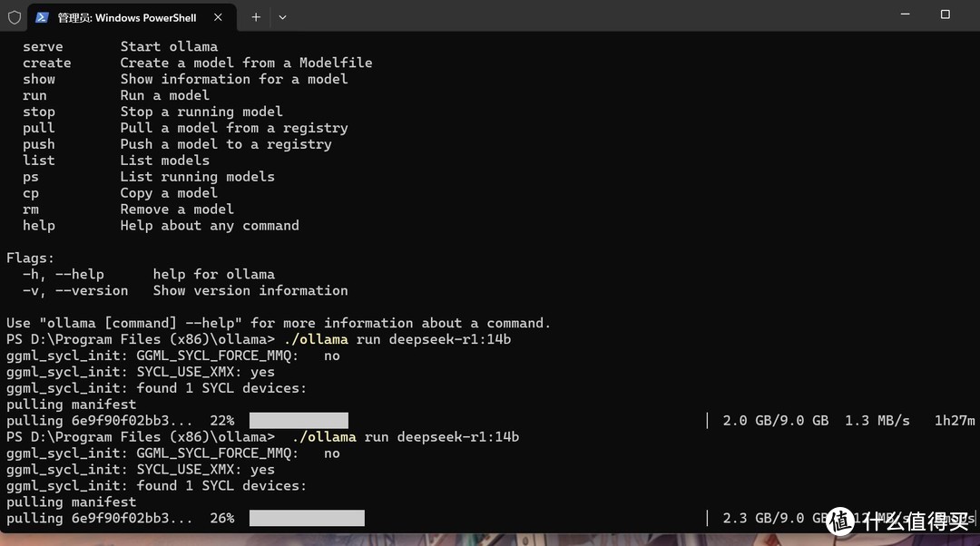
Task: Click the 'pull' command text
Action: click(39, 128)
